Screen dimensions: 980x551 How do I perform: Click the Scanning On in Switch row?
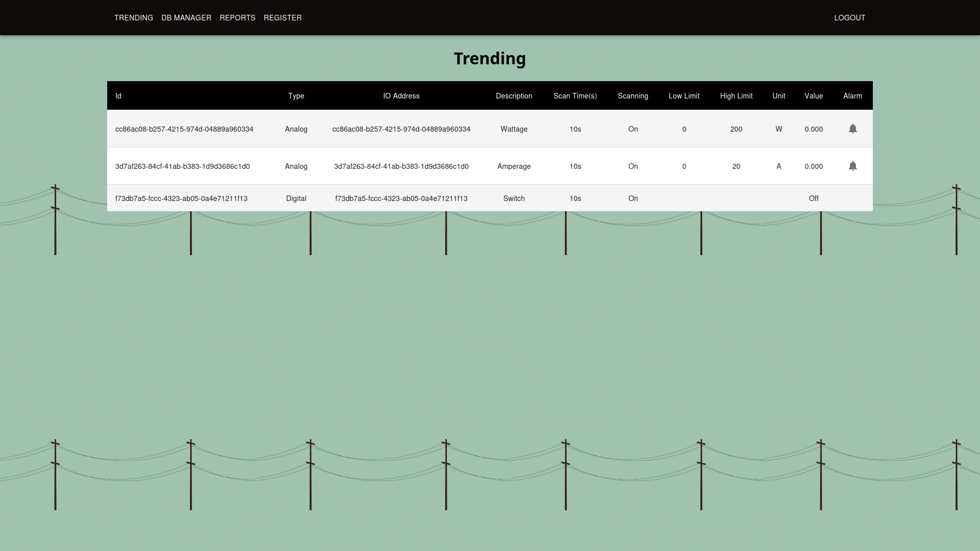point(633,198)
